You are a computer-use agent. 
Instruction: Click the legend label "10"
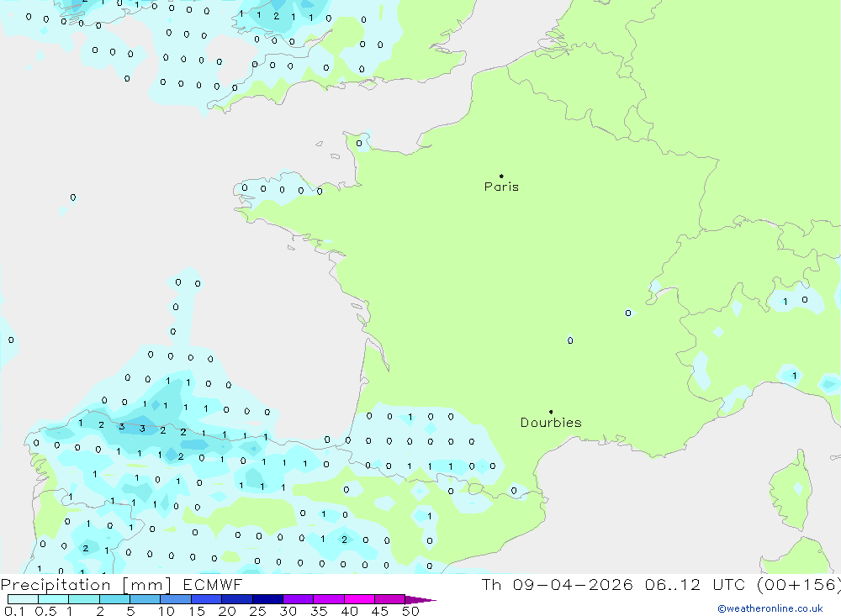click(167, 611)
